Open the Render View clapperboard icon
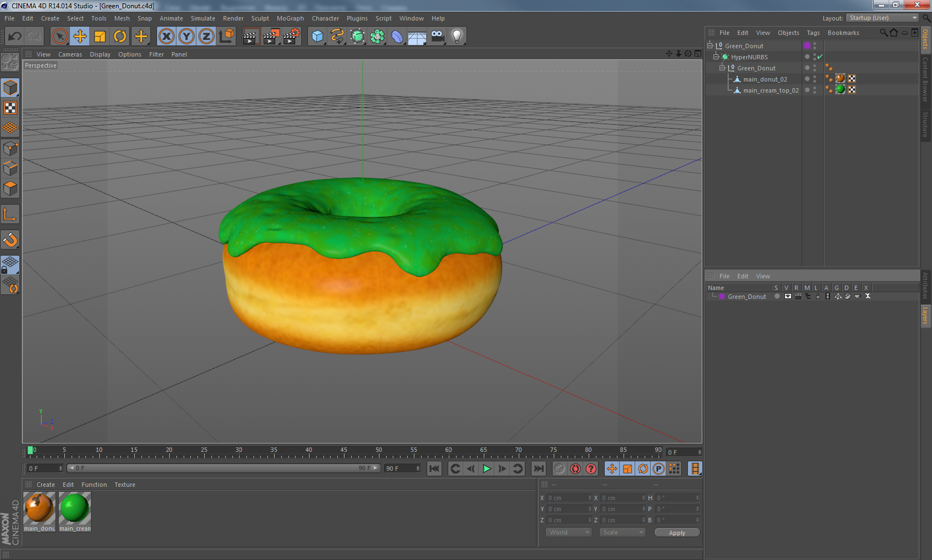The image size is (932, 560). click(251, 37)
